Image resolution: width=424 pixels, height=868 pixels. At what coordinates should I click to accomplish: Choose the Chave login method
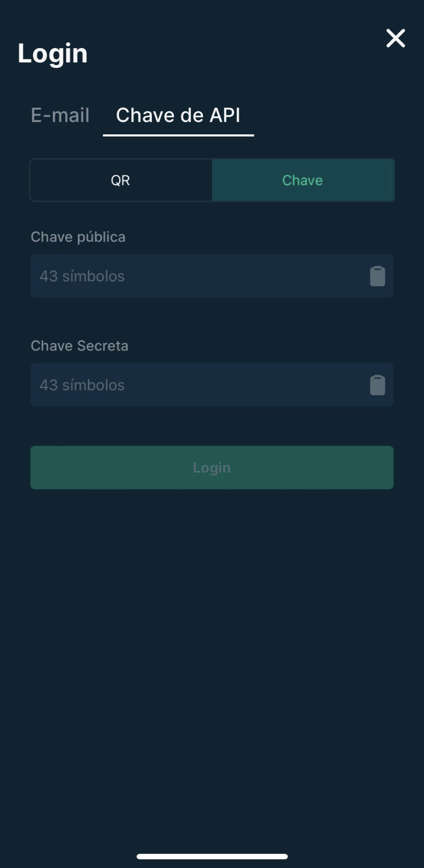click(303, 180)
